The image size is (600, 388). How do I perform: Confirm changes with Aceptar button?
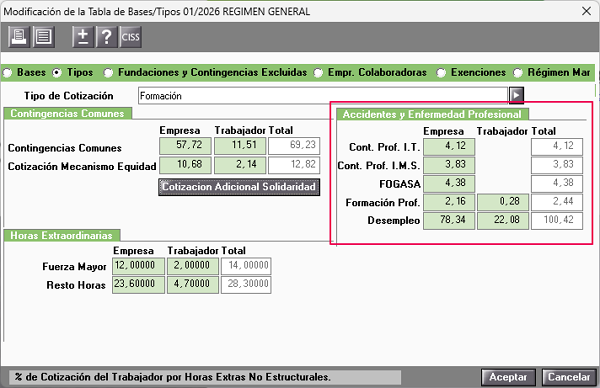(x=508, y=377)
